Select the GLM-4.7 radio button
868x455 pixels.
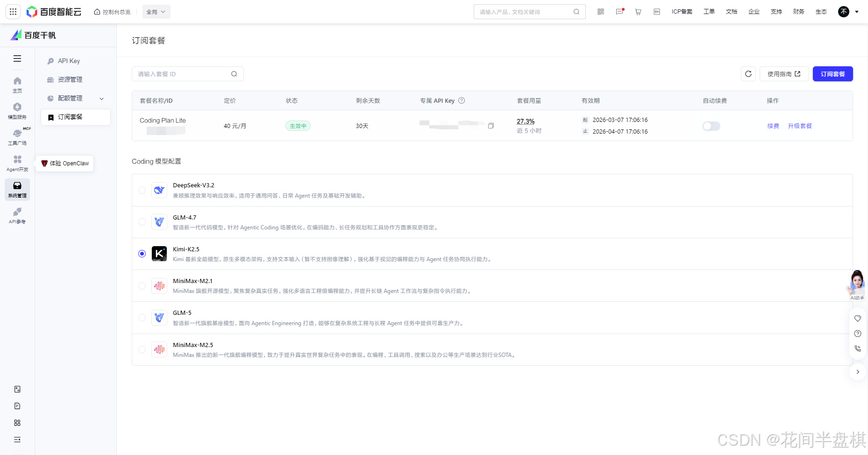point(142,222)
